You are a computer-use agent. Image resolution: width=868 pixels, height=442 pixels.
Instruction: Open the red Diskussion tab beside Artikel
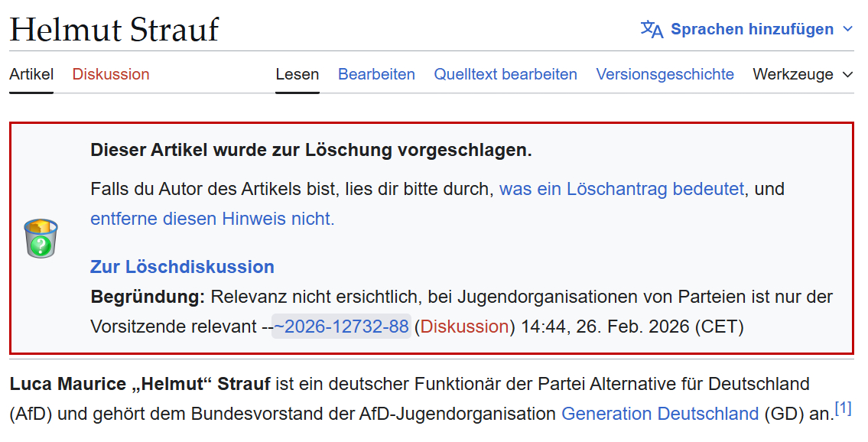(111, 74)
